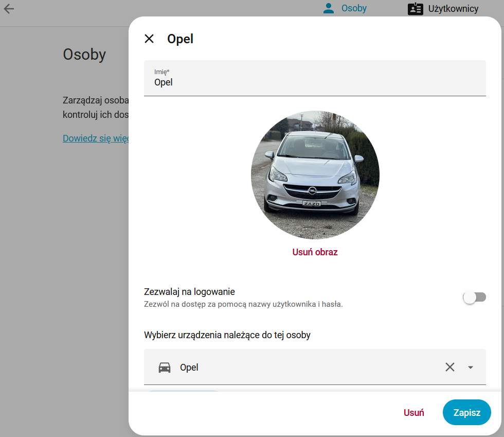Screen dimensions: 504x437
Task: Click Usuń obraz below the picture
Action: [x=315, y=252]
